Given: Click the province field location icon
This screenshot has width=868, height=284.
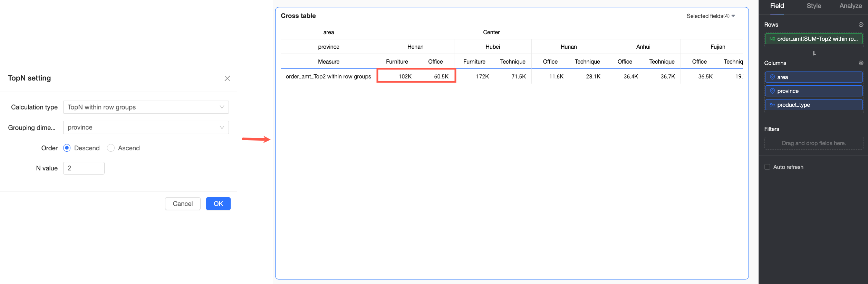Looking at the screenshot, I should [772, 91].
